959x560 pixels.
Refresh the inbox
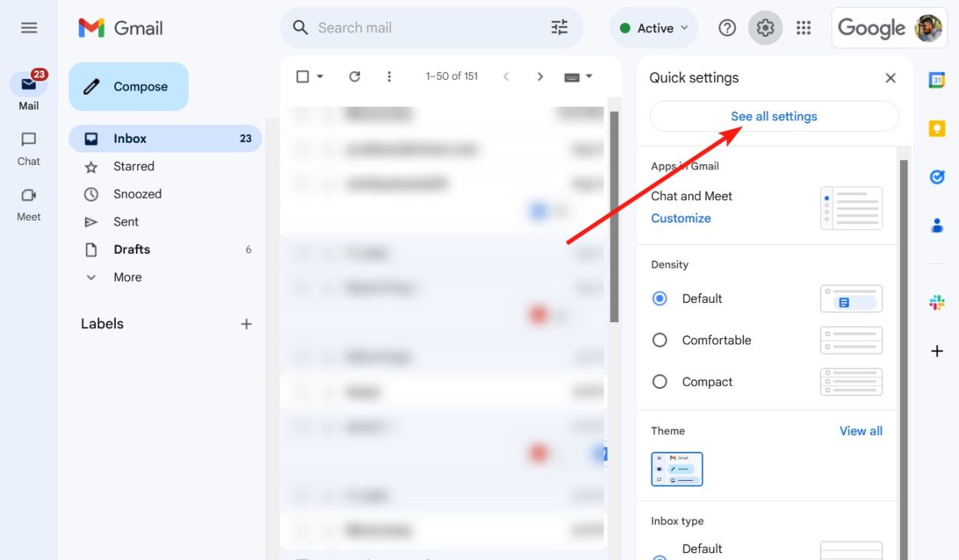(354, 76)
